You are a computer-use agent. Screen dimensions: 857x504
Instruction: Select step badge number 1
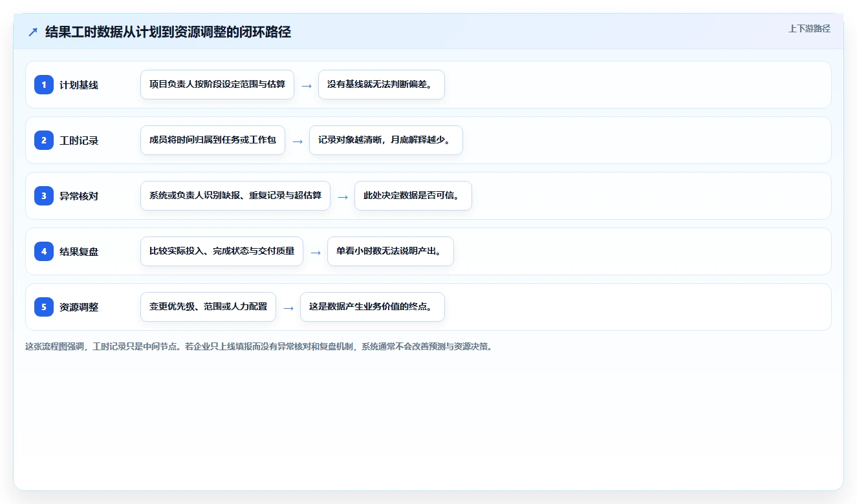[x=44, y=85]
